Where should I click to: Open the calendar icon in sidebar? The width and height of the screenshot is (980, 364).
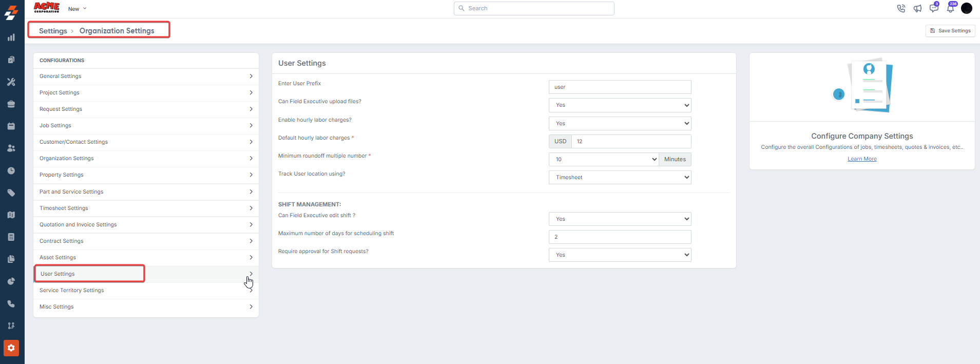pyautogui.click(x=11, y=126)
